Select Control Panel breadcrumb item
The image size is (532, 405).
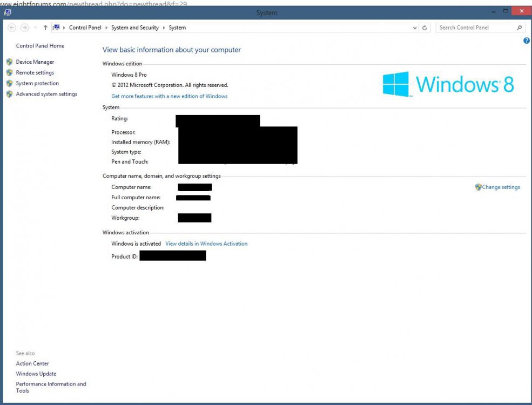click(x=85, y=28)
